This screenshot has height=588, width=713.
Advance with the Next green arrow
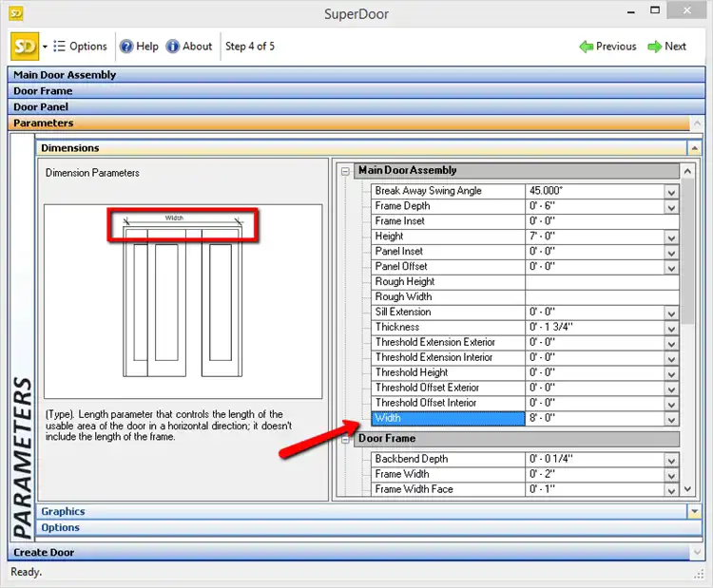coord(666,47)
